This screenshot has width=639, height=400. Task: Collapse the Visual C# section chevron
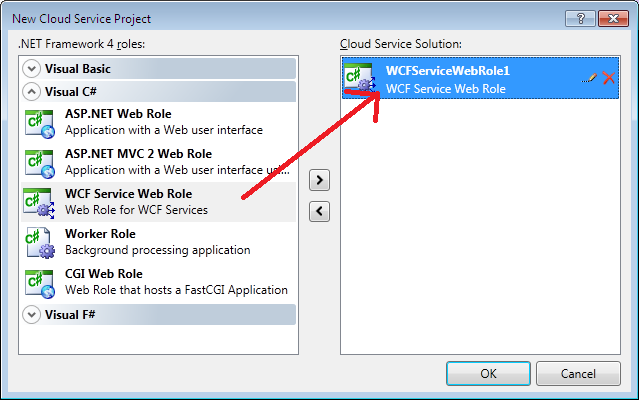point(31,92)
